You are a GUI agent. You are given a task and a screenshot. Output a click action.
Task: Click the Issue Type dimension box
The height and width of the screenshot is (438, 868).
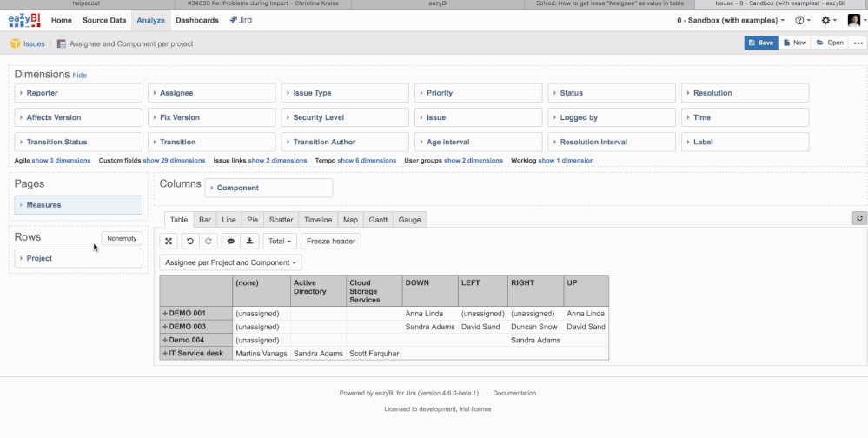pyautogui.click(x=345, y=93)
